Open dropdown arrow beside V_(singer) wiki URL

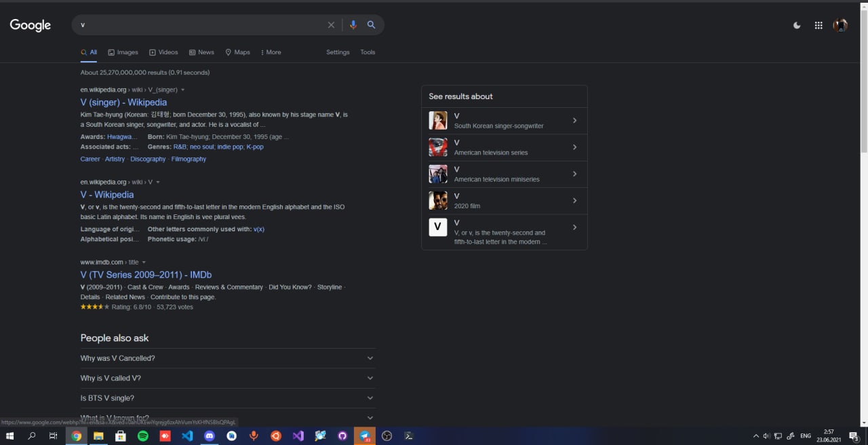(x=182, y=90)
